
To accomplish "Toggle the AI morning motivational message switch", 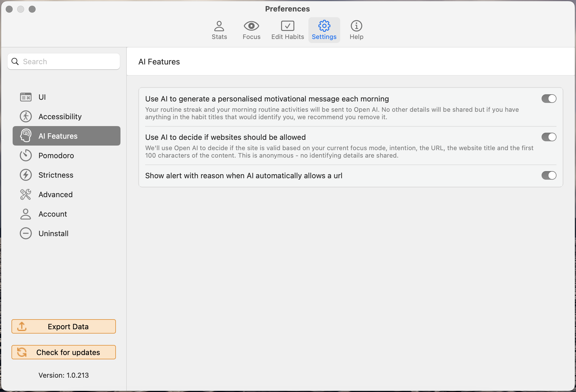I will [x=549, y=99].
